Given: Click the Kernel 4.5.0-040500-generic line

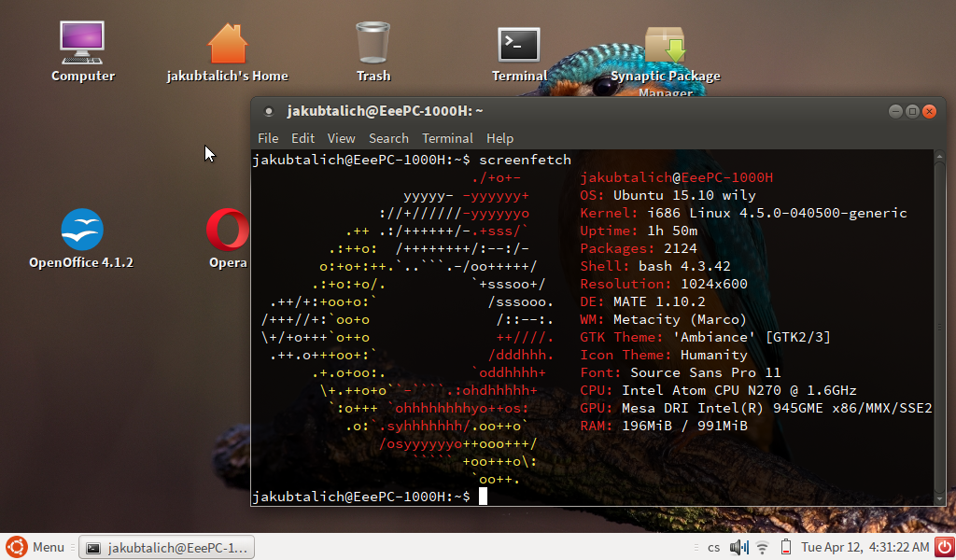Looking at the screenshot, I should [743, 214].
